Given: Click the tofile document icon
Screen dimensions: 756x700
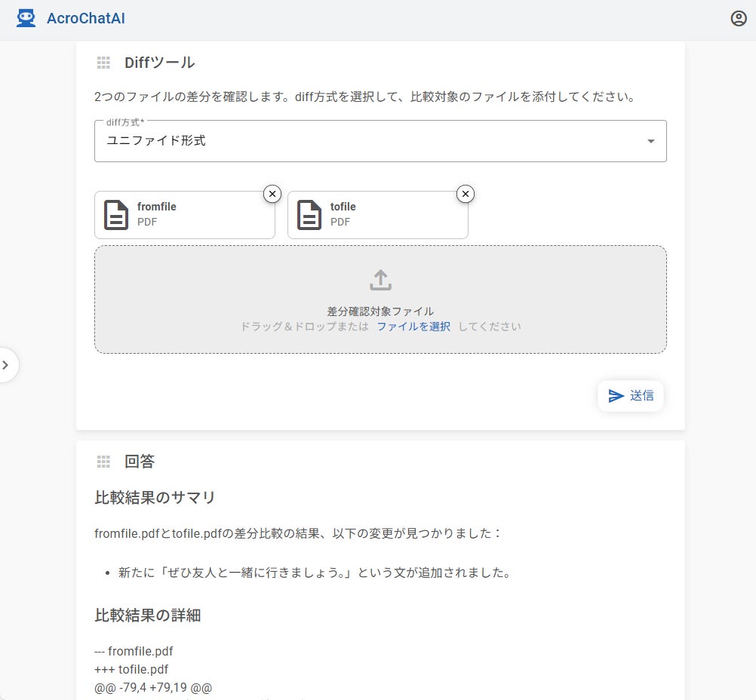Looking at the screenshot, I should point(309,214).
